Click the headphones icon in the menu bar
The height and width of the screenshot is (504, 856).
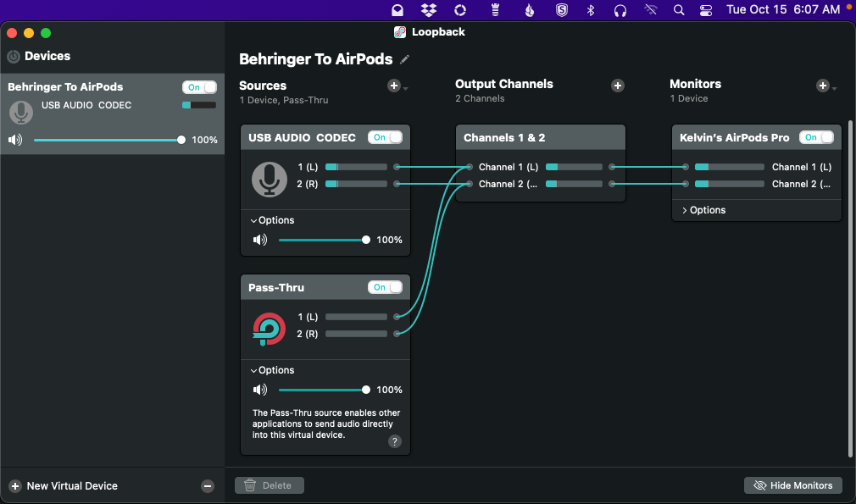click(x=620, y=10)
